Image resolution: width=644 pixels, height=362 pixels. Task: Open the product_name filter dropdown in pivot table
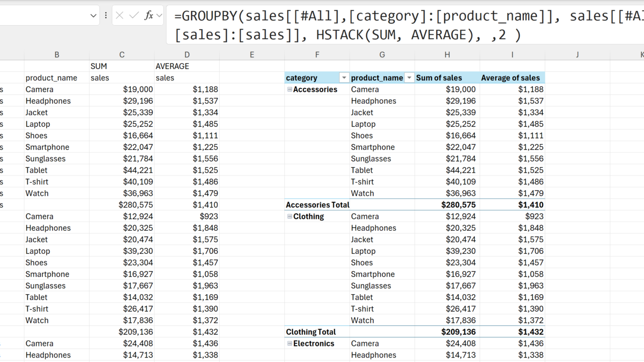[x=409, y=78]
